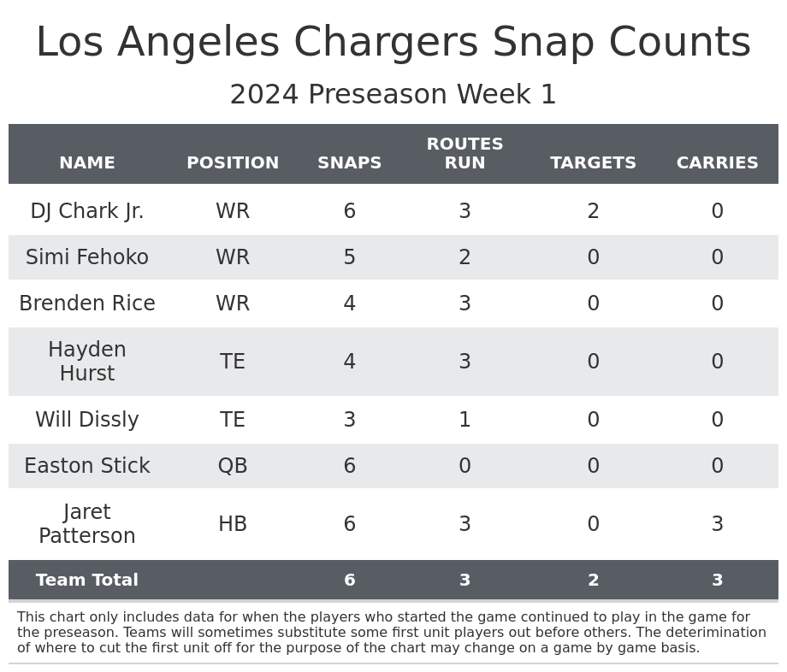Select the Simi Fehoko name cell

(x=87, y=257)
